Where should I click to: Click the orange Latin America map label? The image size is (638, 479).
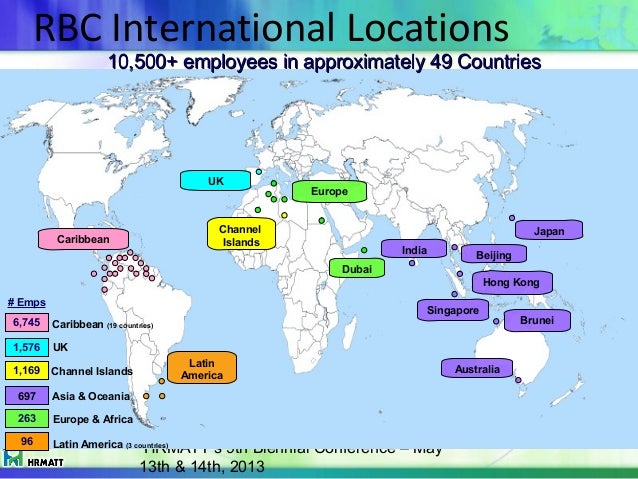click(202, 368)
